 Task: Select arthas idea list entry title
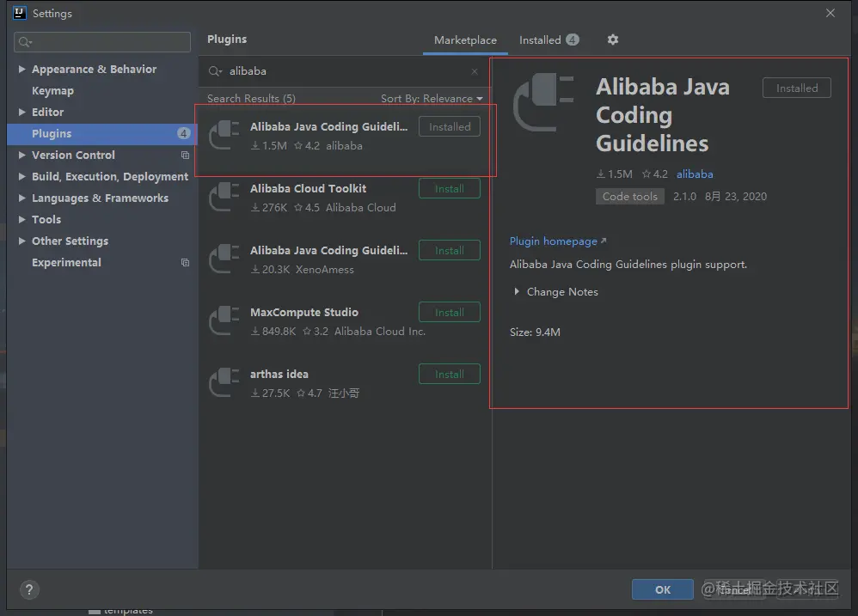279,374
